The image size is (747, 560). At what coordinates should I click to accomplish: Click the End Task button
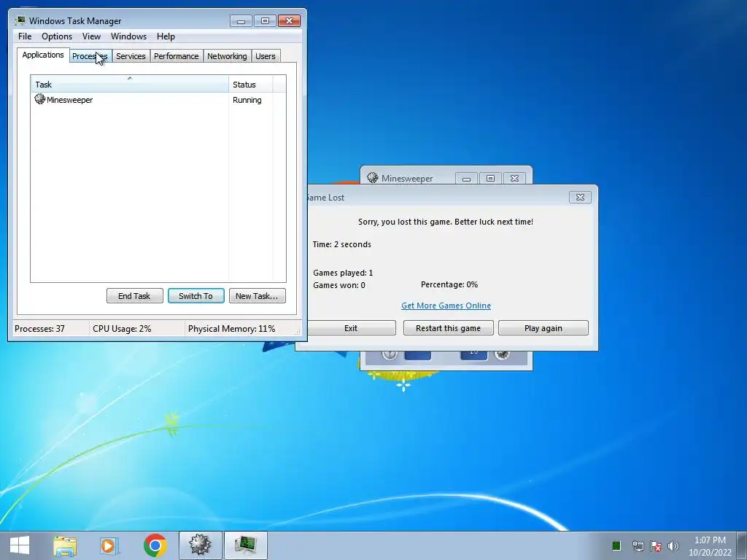(x=135, y=296)
